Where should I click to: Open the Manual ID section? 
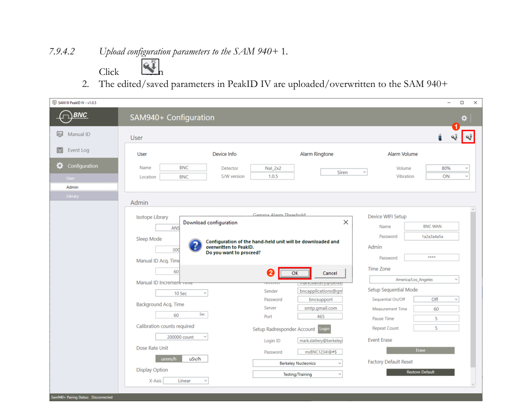coord(84,134)
